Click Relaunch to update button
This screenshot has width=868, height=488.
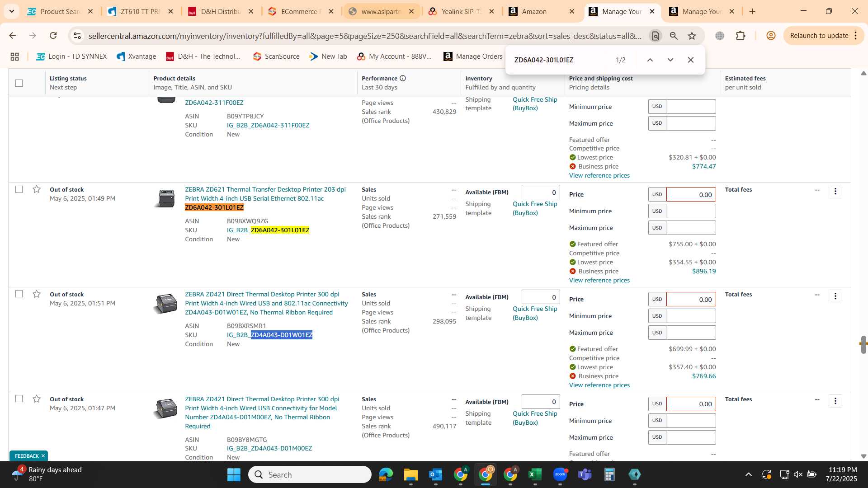pos(819,36)
